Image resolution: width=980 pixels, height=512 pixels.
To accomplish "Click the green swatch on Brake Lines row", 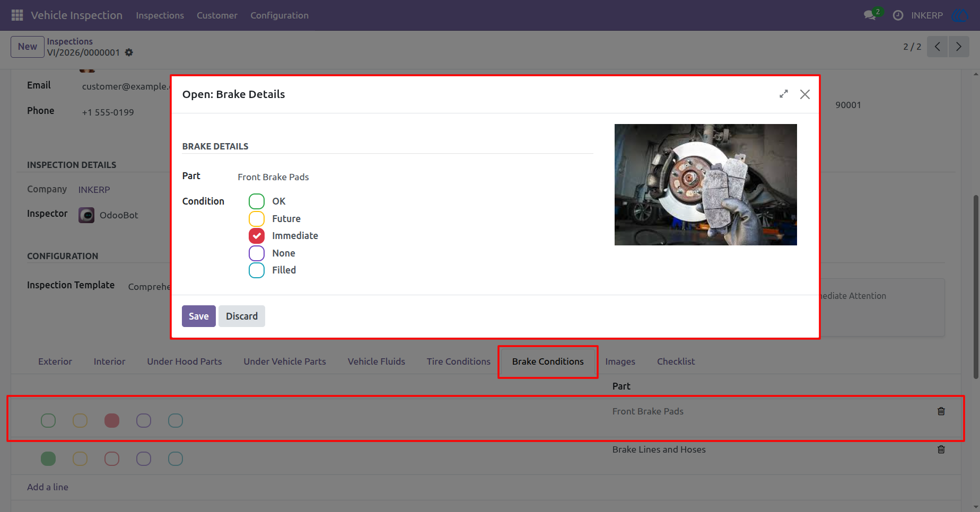I will (x=48, y=459).
